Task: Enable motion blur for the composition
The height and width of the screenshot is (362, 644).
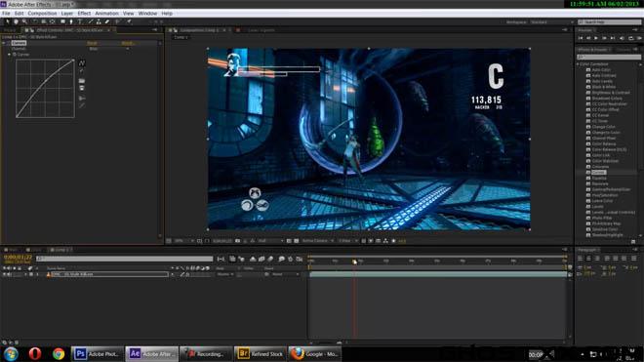Action: [x=270, y=259]
